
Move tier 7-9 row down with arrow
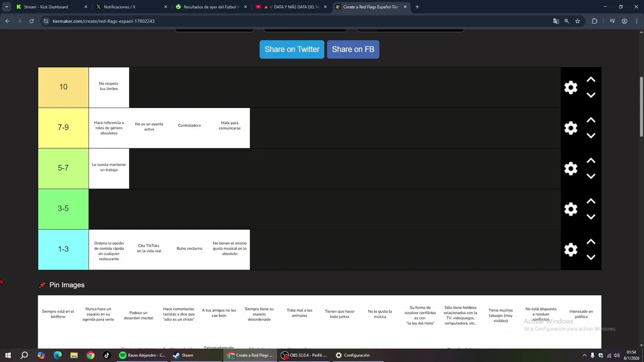tap(591, 136)
